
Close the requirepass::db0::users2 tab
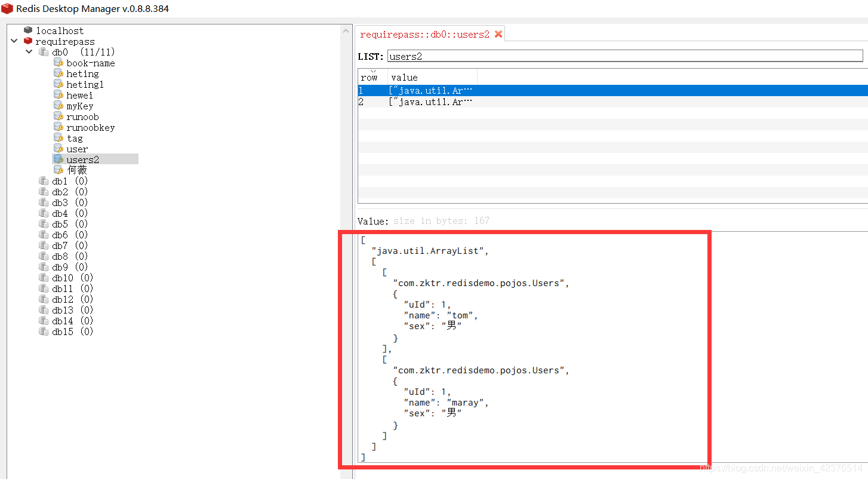(x=498, y=34)
